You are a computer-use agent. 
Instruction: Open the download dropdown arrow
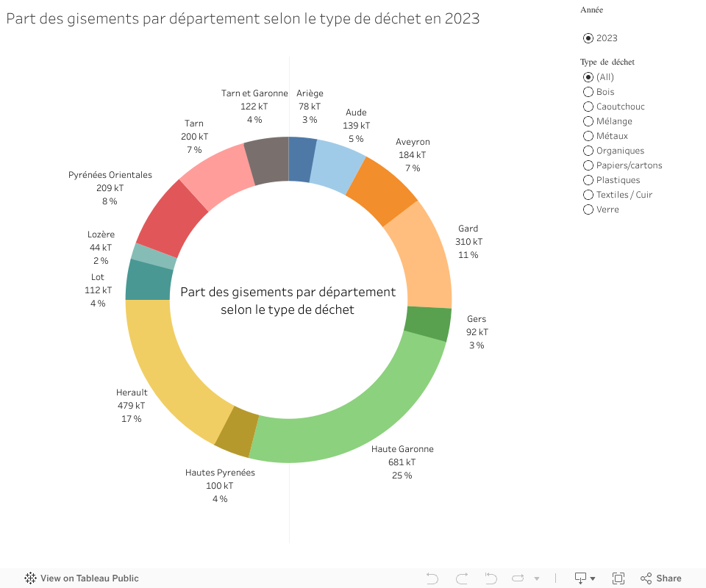(x=593, y=578)
